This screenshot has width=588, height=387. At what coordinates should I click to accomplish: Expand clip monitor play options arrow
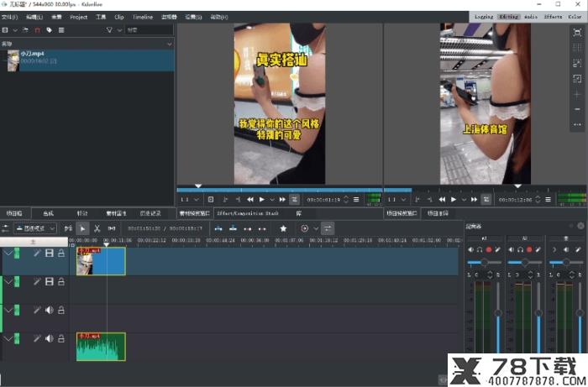(272, 200)
